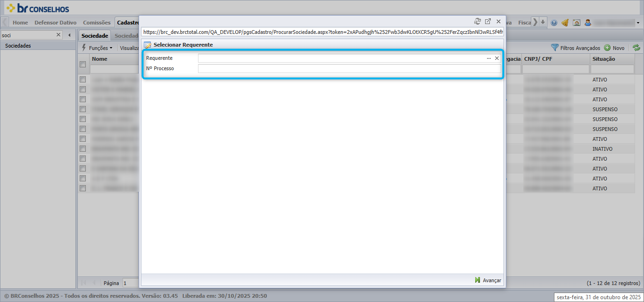Screen dimensions: 644x302
Task: Click the '(1 - 12 de 12 registros)' text
Action: pyautogui.click(x=613, y=283)
